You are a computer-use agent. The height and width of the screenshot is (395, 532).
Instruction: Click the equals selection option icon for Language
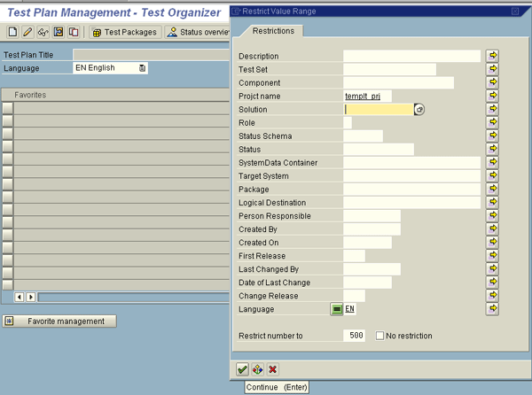[x=337, y=309]
